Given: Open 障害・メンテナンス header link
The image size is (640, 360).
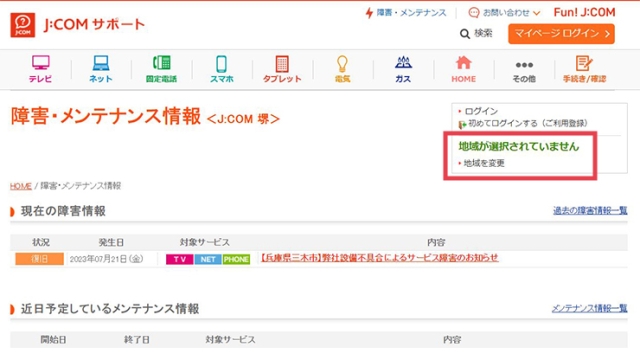Looking at the screenshot, I should tap(411, 13).
